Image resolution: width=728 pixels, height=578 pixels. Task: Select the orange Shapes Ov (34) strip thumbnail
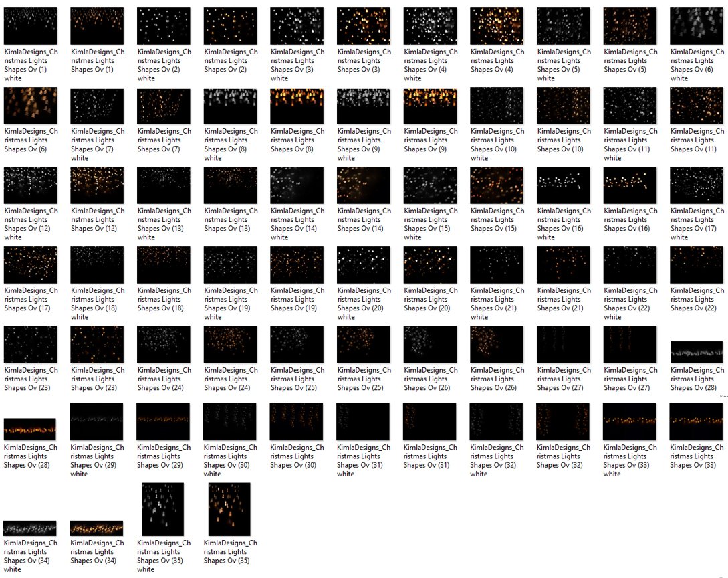(x=96, y=528)
